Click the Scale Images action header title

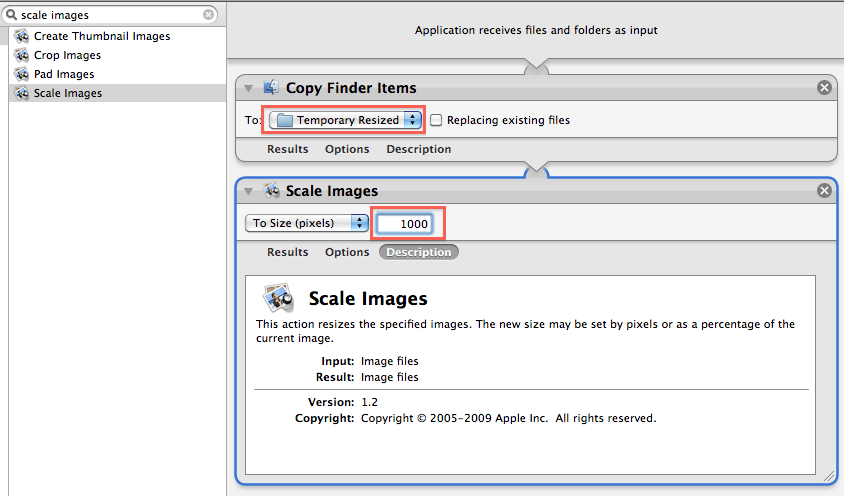[x=332, y=191]
